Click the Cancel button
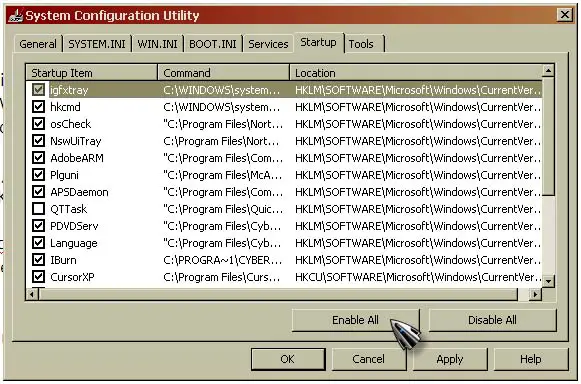 pos(368,359)
